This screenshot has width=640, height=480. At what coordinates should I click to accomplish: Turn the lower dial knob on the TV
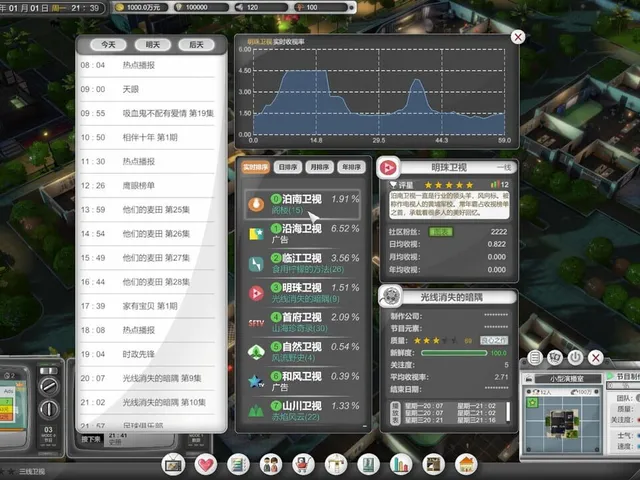click(49, 409)
